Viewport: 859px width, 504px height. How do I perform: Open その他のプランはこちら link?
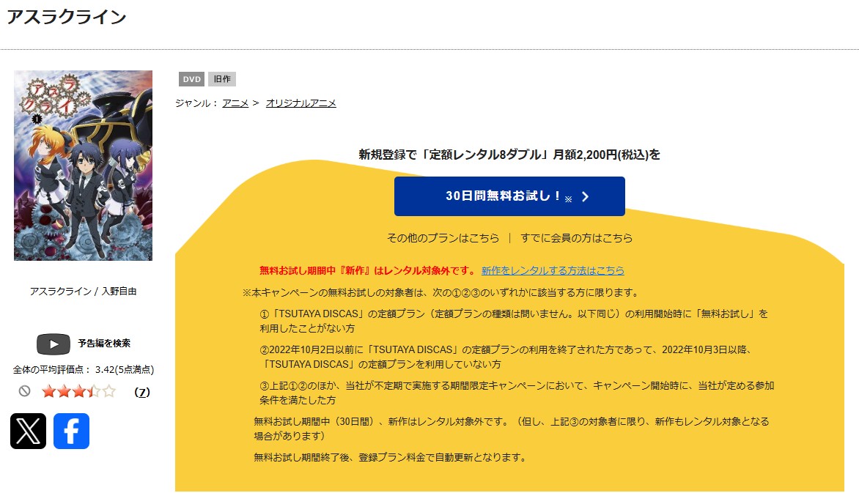click(443, 238)
